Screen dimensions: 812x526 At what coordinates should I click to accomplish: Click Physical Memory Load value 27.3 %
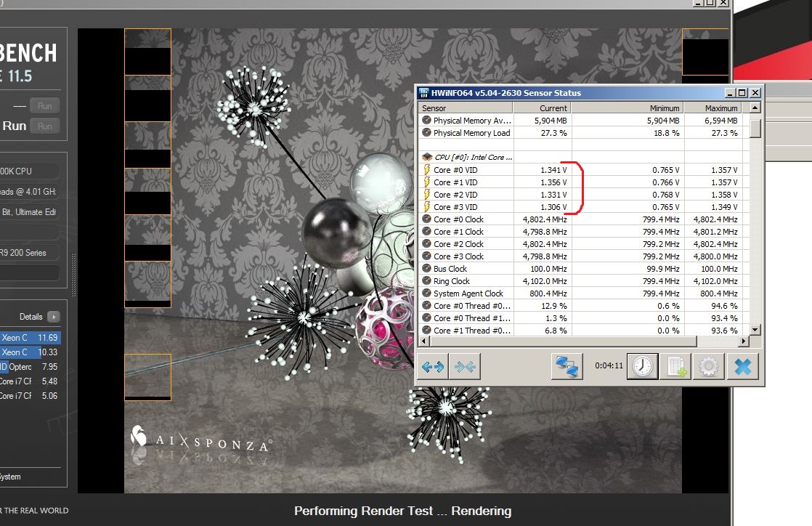[553, 133]
